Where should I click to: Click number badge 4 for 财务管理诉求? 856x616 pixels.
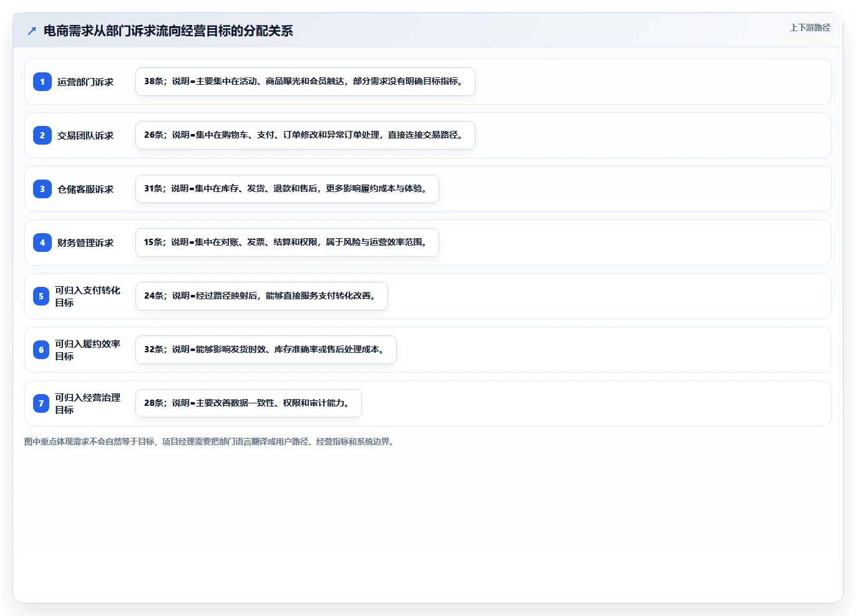42,243
